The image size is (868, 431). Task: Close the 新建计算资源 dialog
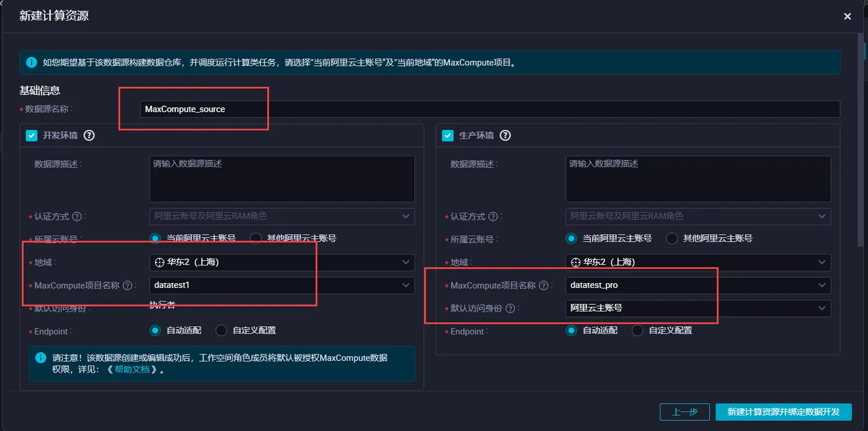click(x=848, y=17)
